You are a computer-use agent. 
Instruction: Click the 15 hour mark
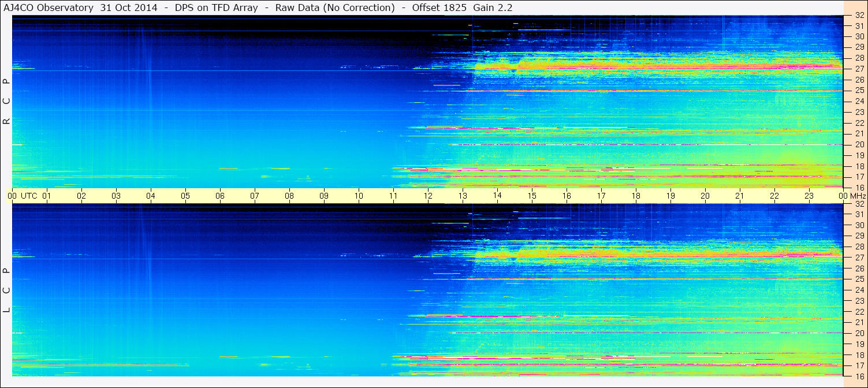click(532, 196)
